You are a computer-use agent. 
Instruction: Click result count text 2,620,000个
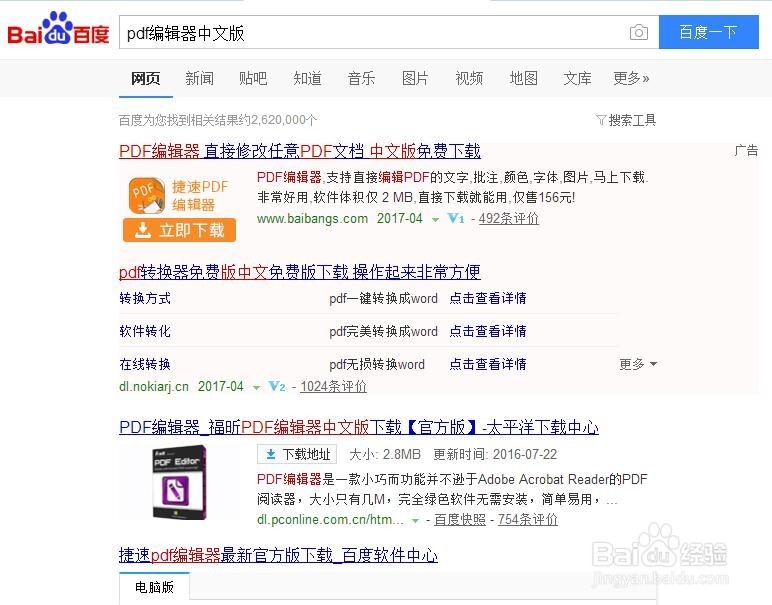click(x=284, y=120)
